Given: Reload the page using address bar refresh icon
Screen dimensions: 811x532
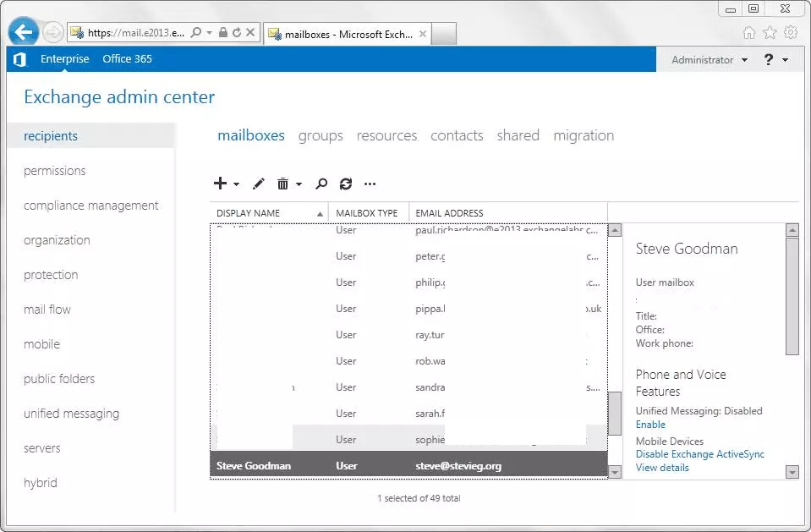Looking at the screenshot, I should click(x=237, y=33).
